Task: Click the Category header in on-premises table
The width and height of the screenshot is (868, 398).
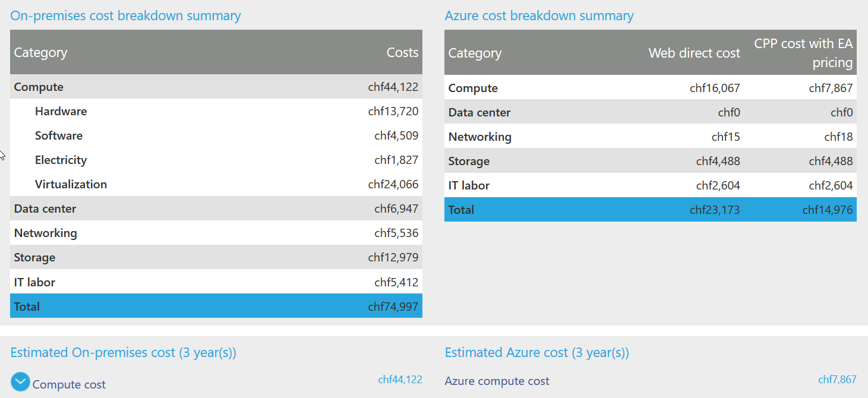Action: tap(40, 52)
